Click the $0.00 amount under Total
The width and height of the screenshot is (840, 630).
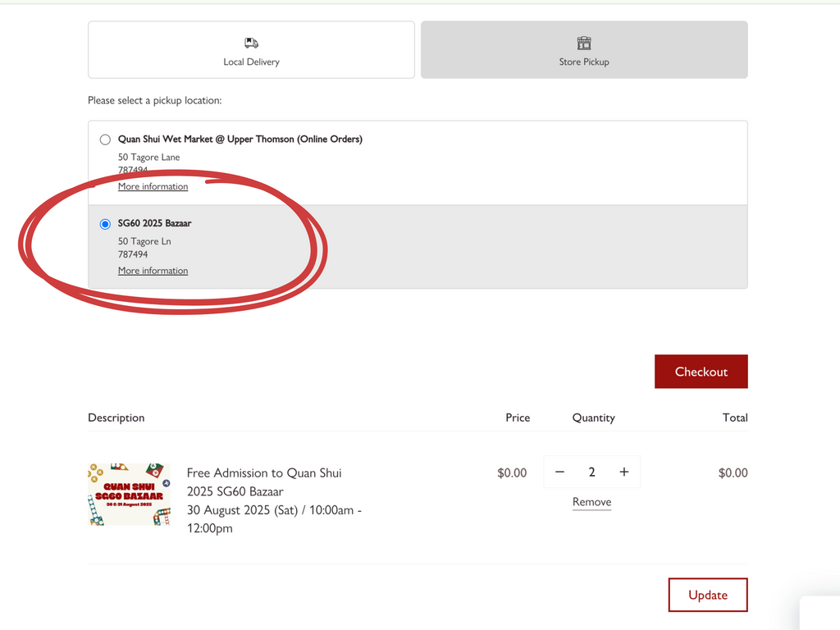[733, 472]
